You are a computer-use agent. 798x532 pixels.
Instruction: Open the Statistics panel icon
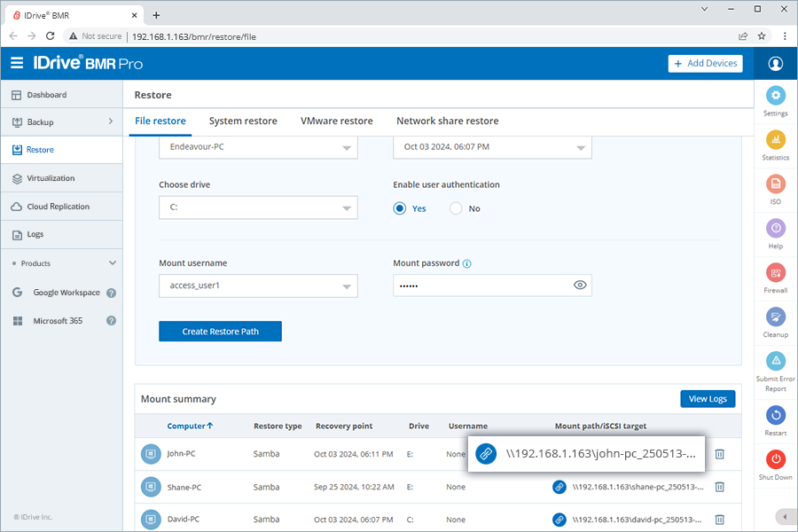click(776, 140)
